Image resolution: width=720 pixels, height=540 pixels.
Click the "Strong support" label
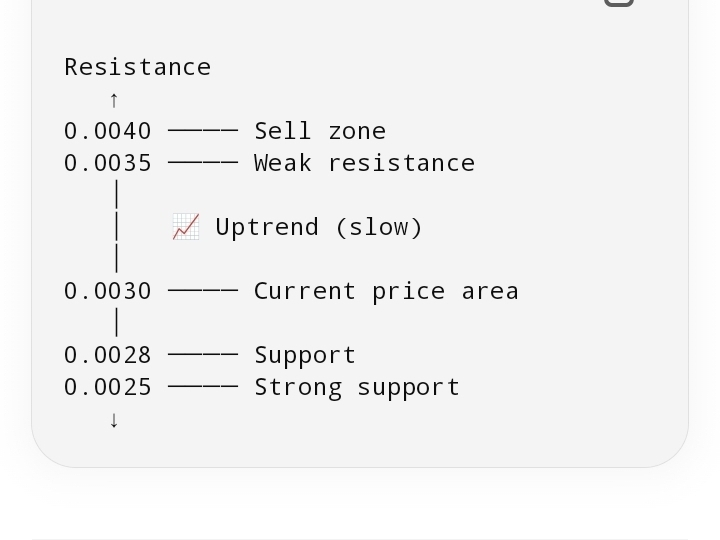[357, 387]
